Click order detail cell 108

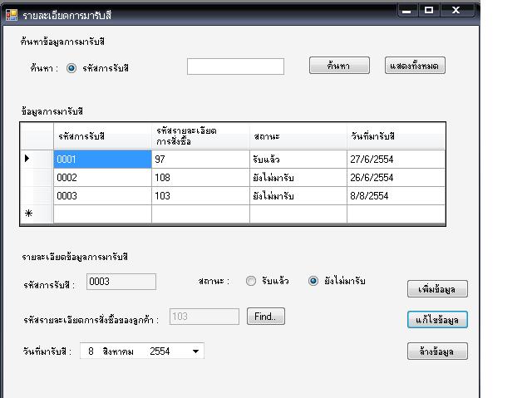(x=200, y=178)
